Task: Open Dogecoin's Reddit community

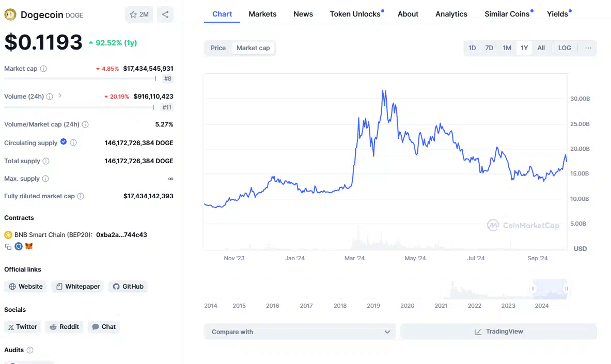Action: pos(64,327)
